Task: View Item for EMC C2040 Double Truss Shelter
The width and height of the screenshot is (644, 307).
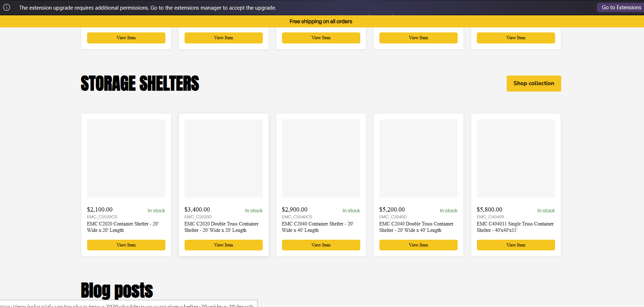Action: (419, 245)
